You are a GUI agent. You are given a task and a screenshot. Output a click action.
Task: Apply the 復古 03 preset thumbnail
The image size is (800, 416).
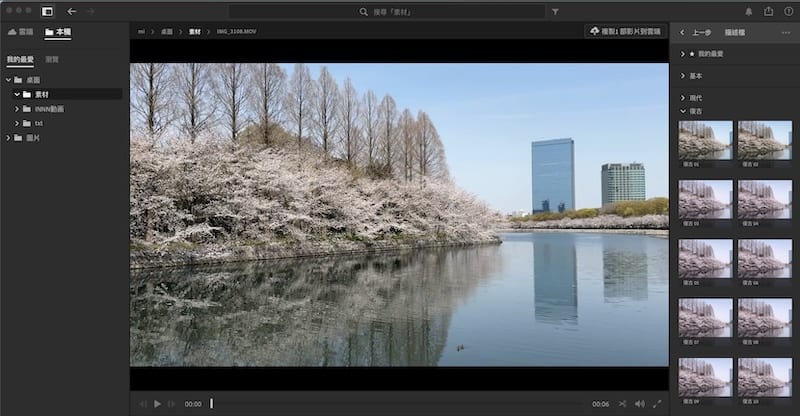tap(706, 200)
